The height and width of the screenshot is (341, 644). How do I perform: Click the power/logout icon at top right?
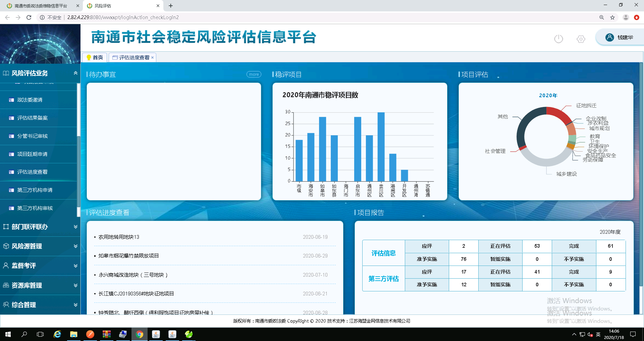coord(558,39)
